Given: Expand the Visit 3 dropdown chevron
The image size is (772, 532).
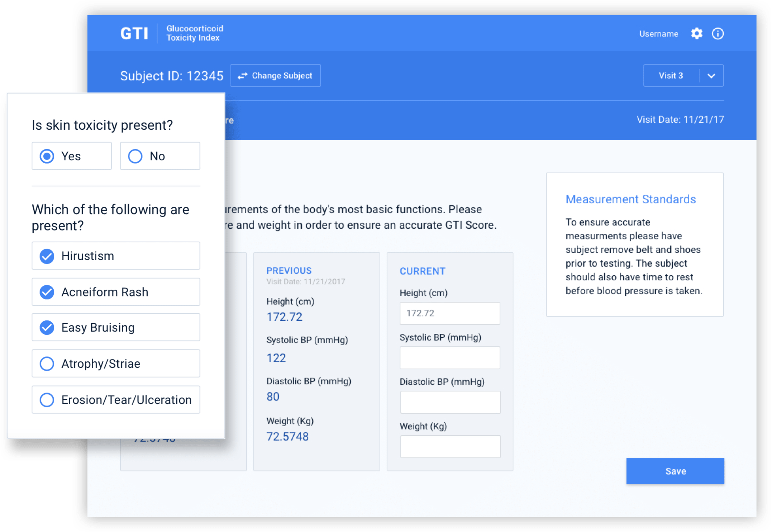Looking at the screenshot, I should pyautogui.click(x=711, y=76).
